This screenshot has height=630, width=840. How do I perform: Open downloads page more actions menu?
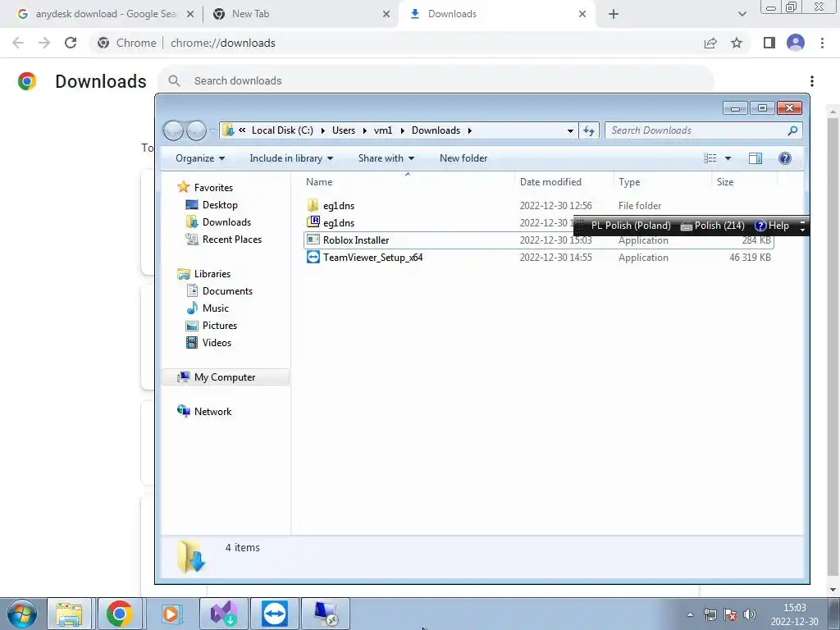[x=812, y=81]
